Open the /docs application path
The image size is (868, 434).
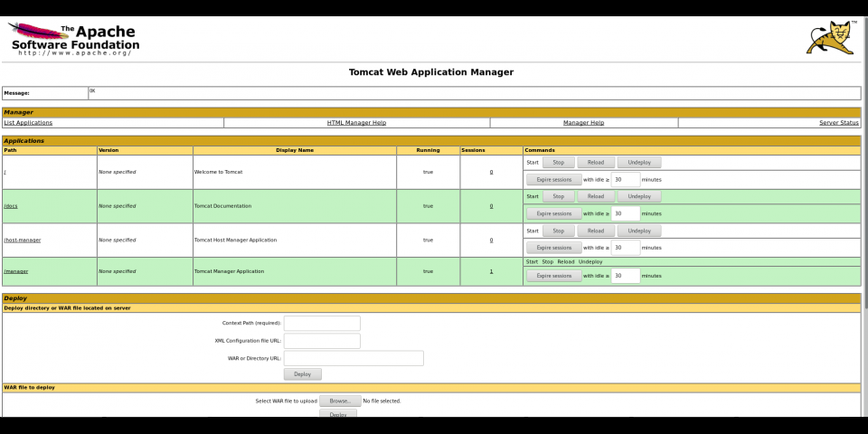point(11,205)
